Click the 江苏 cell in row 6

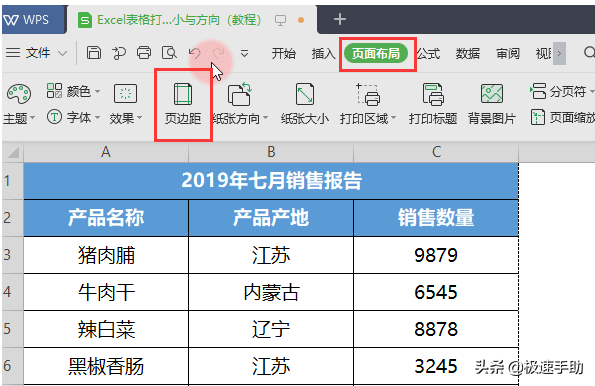coord(271,366)
